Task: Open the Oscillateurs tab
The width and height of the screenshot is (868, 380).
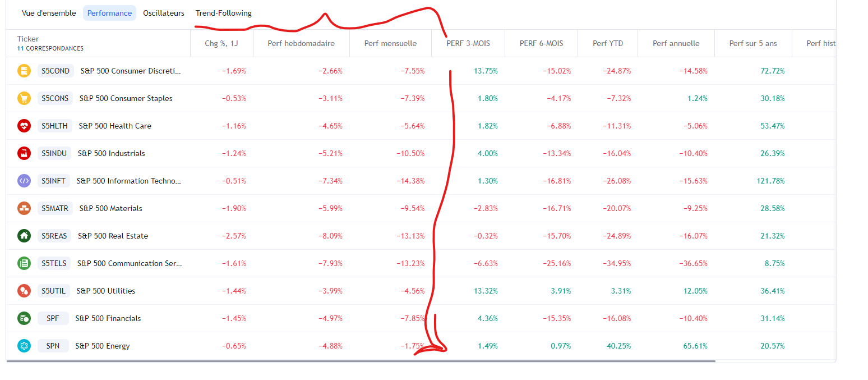Action: click(163, 13)
